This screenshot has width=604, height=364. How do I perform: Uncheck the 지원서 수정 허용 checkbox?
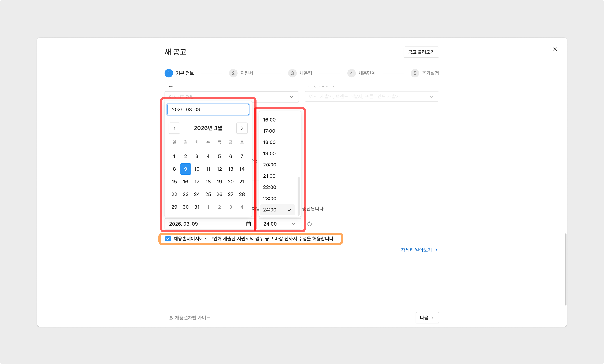(x=168, y=238)
